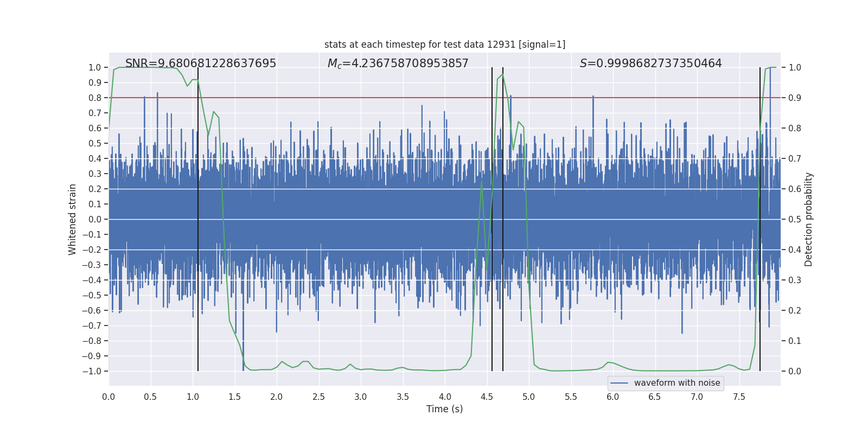Click the 0.0 tick label on the time axis
The height and width of the screenshot is (434, 868).
108,397
